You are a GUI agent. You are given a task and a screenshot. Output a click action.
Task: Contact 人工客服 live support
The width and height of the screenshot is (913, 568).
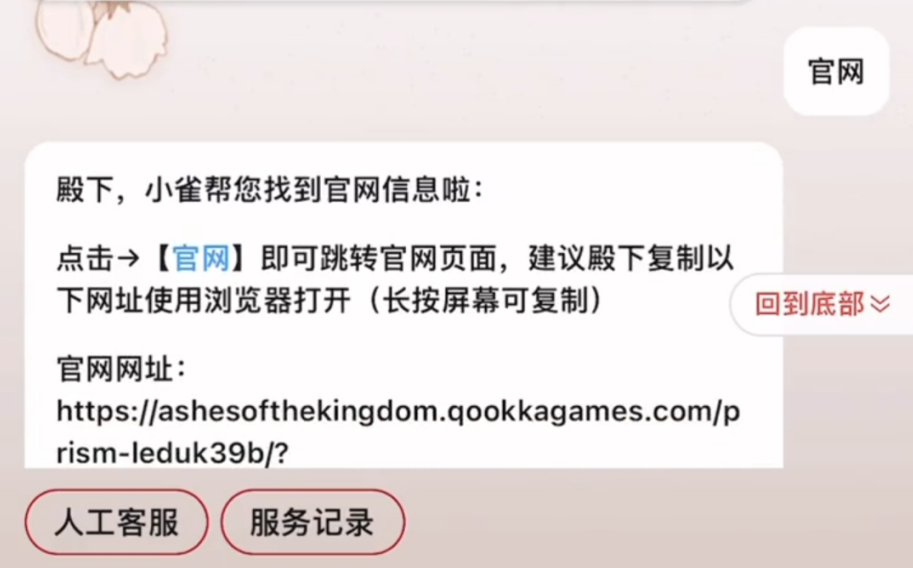click(x=116, y=522)
